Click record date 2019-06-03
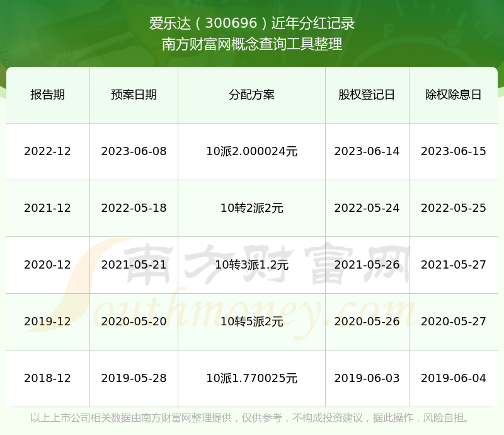Image resolution: width=504 pixels, height=435 pixels. tap(367, 378)
